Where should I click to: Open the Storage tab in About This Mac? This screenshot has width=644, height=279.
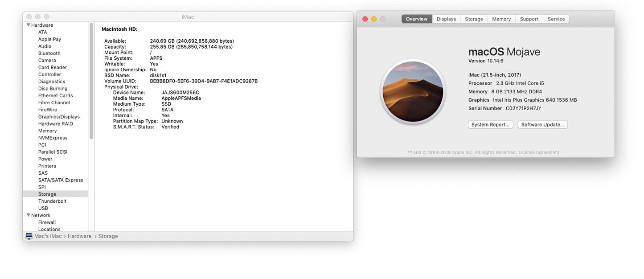pyautogui.click(x=474, y=19)
